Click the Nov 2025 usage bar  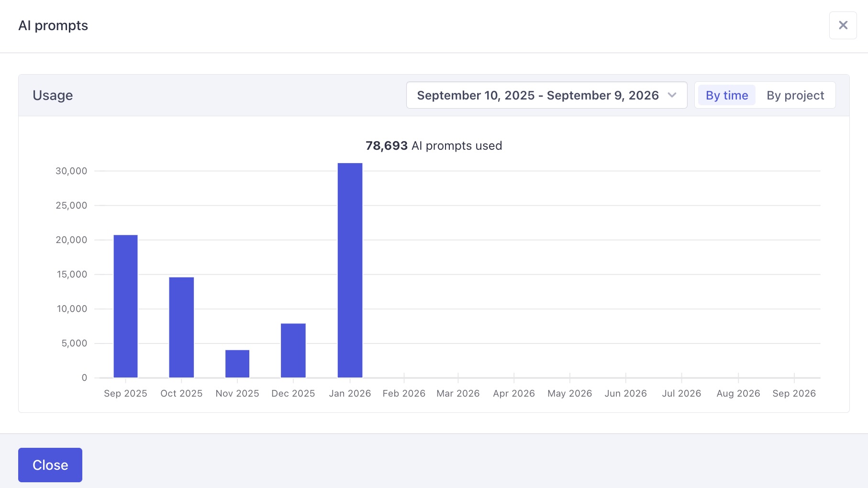click(x=237, y=364)
